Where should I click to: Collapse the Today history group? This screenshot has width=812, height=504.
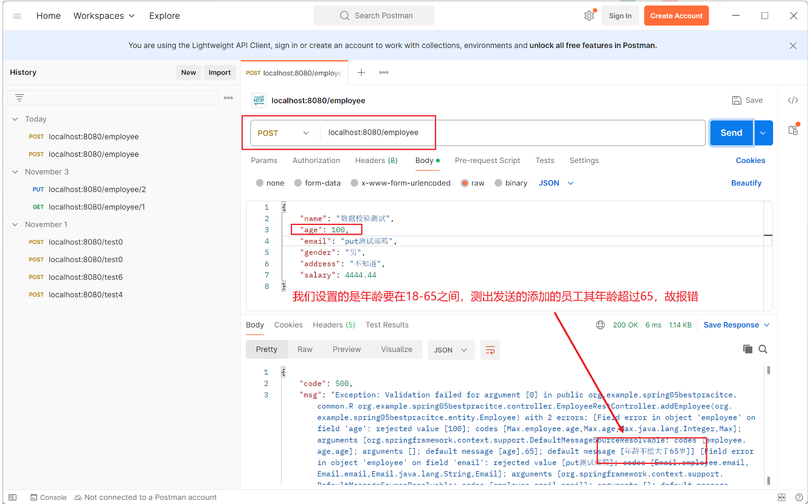click(x=15, y=119)
